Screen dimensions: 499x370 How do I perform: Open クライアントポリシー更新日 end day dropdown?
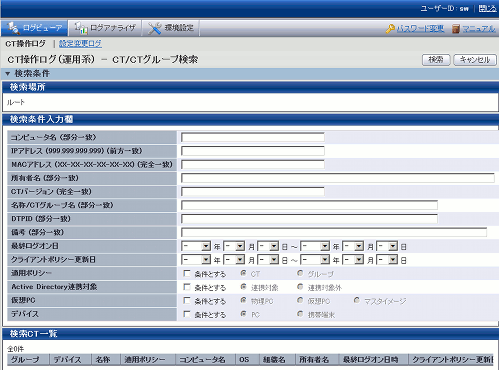click(x=387, y=260)
